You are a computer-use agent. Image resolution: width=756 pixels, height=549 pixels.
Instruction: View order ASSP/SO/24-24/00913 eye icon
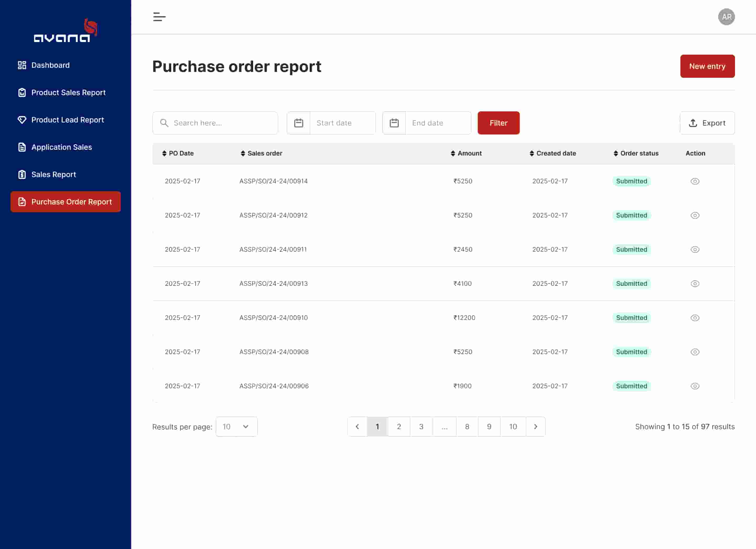tap(695, 283)
